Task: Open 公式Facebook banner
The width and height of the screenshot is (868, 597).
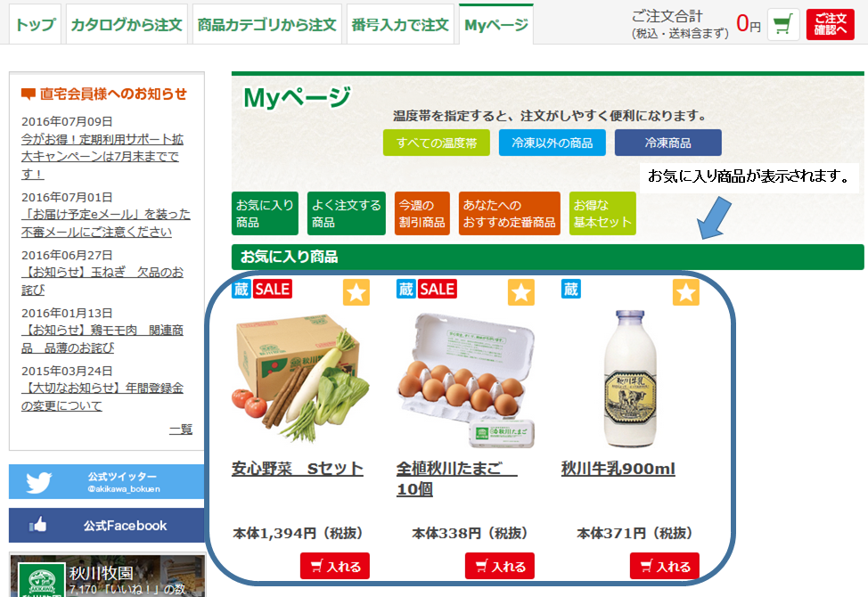Action: coord(106,525)
